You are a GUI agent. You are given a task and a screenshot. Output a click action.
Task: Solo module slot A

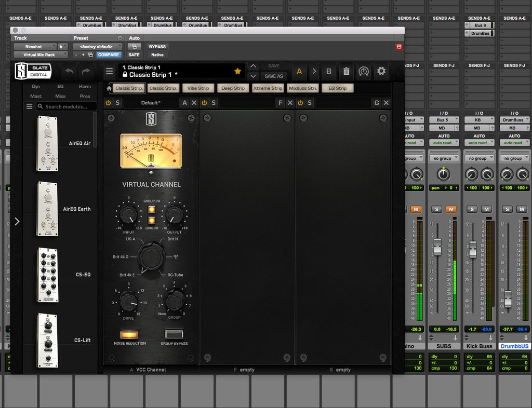[117, 103]
